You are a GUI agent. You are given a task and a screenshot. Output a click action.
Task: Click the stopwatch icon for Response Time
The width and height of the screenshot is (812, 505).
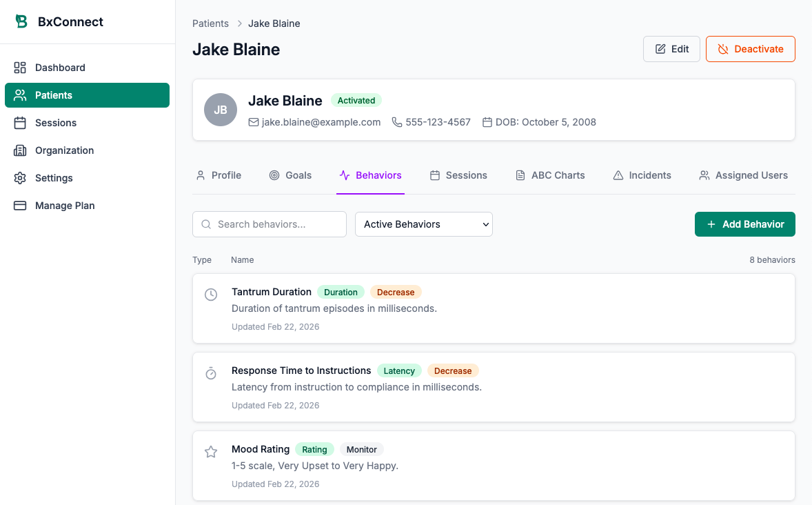(x=211, y=373)
